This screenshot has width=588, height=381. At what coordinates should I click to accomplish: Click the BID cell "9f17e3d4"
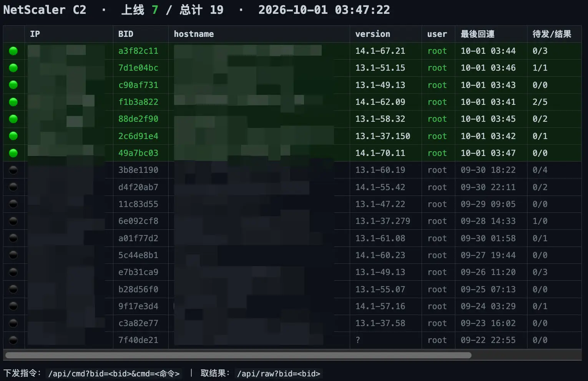138,306
